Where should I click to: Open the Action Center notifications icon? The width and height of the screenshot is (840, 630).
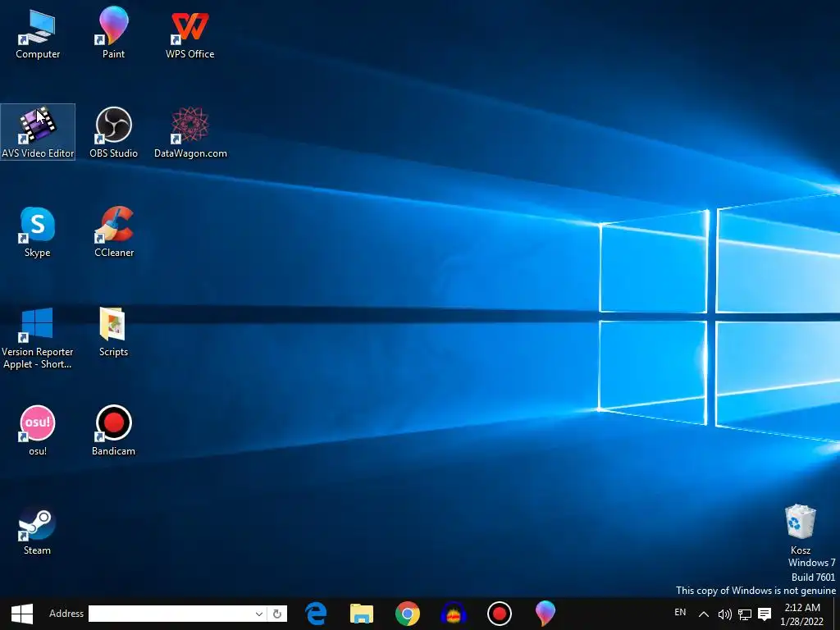(x=765, y=614)
